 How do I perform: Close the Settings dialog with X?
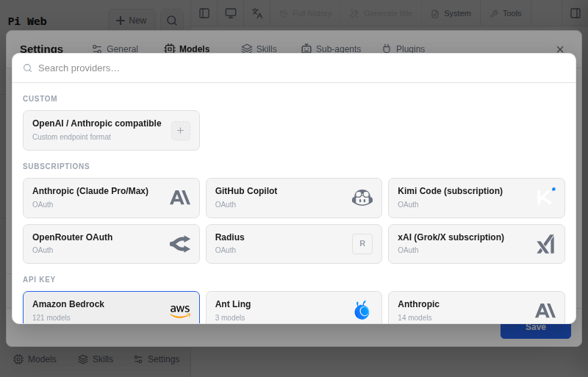click(560, 49)
